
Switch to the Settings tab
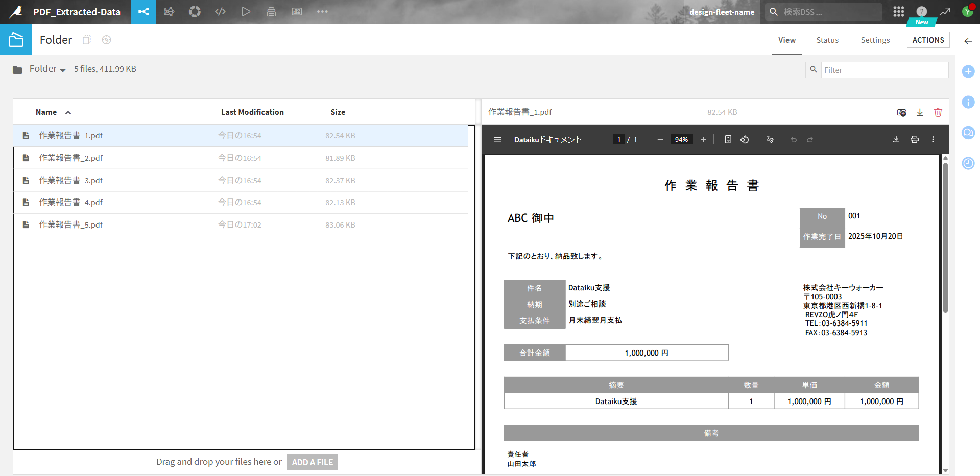coord(875,40)
